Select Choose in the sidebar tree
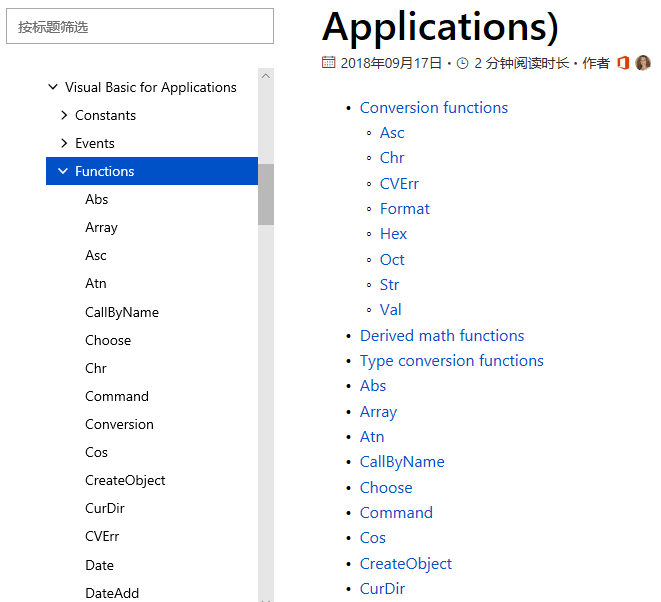 [108, 340]
